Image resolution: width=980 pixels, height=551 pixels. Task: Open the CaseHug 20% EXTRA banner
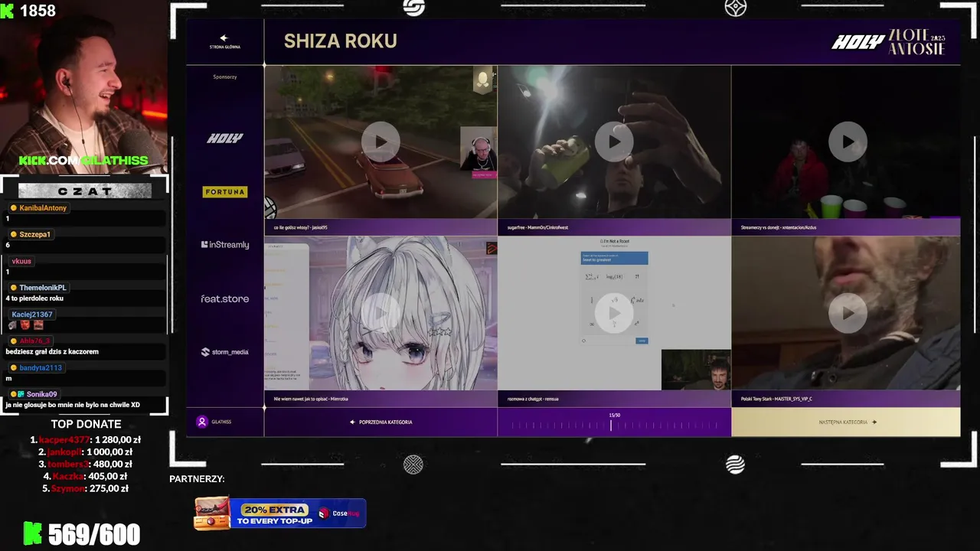coord(280,513)
